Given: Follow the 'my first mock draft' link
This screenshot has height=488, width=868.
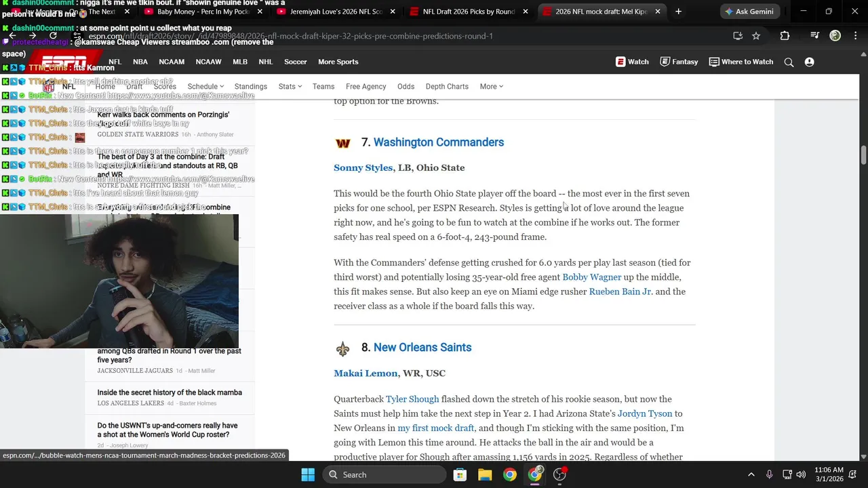Looking at the screenshot, I should pos(435,428).
